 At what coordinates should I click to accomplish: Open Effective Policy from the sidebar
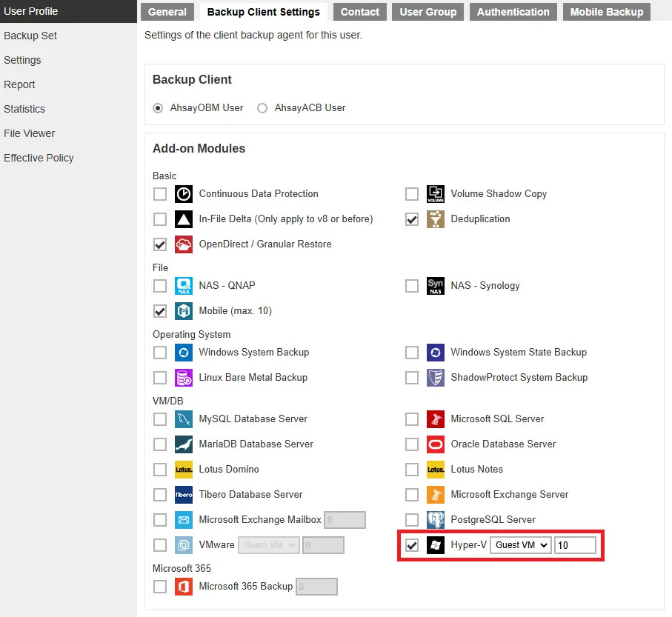point(39,158)
